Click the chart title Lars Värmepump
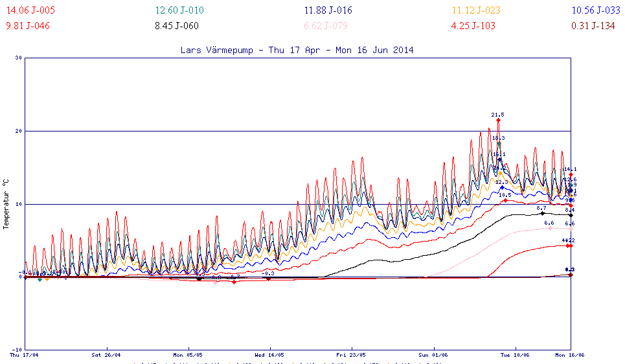Viewport: 625px width, 364px height. pos(297,50)
